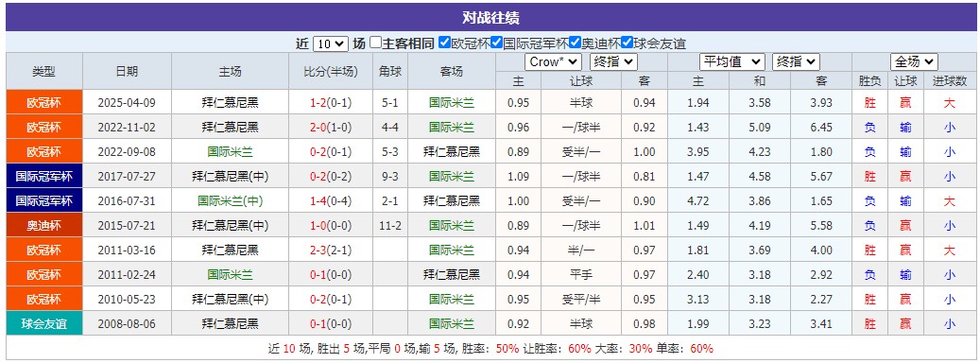Click date cell 2010-05-23
The width and height of the screenshot is (980, 363).
[127, 300]
